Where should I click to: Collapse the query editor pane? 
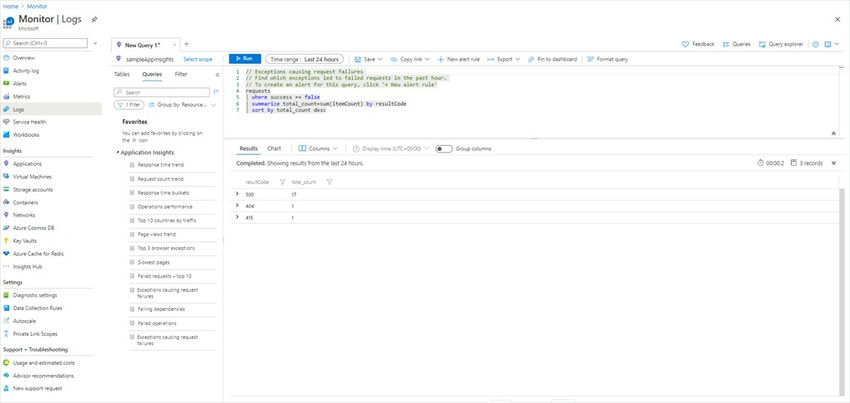click(833, 133)
